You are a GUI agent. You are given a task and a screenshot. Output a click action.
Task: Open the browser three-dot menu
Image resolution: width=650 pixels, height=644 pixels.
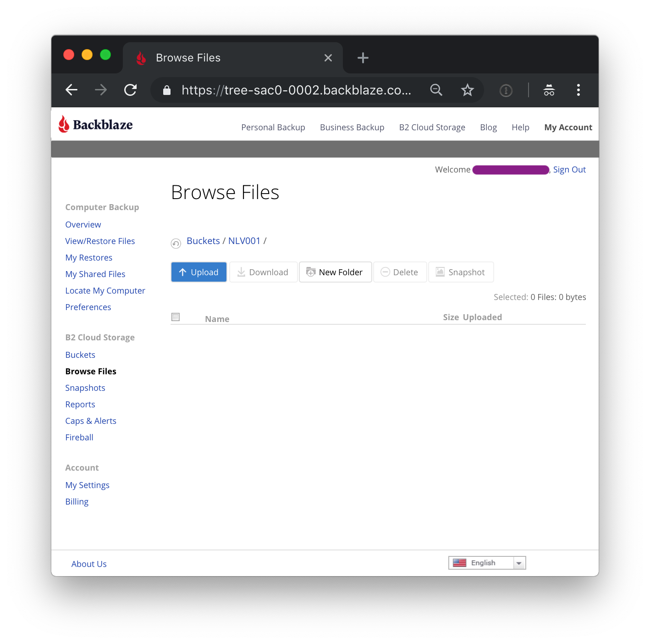tap(578, 90)
